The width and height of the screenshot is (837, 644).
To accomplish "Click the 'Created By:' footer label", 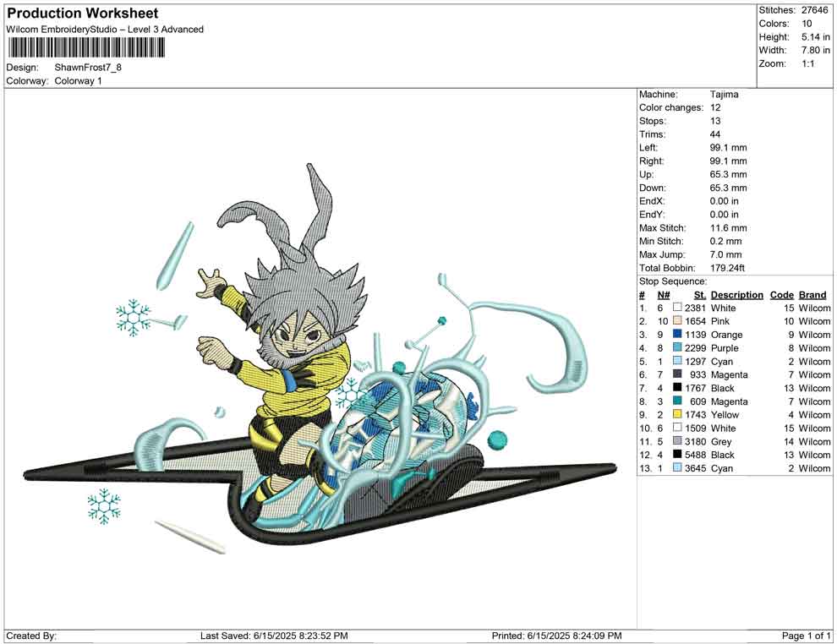I will click(31, 636).
